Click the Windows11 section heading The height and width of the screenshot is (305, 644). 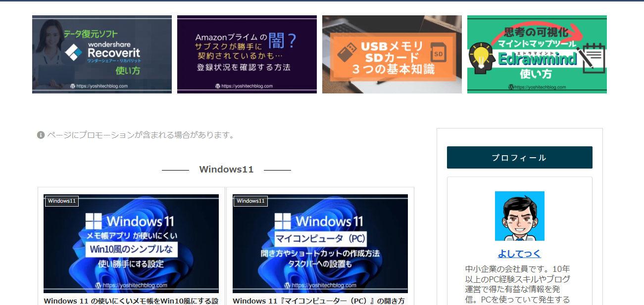click(226, 170)
